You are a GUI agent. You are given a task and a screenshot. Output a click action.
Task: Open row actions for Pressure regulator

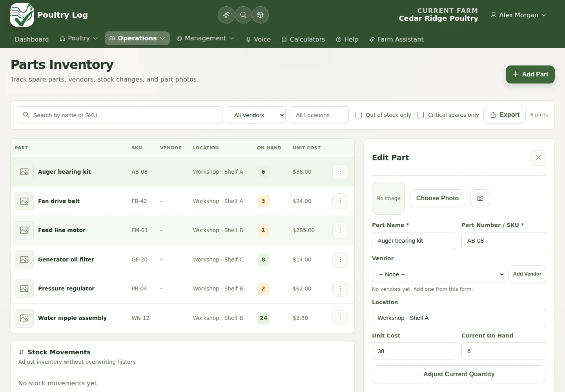point(340,289)
